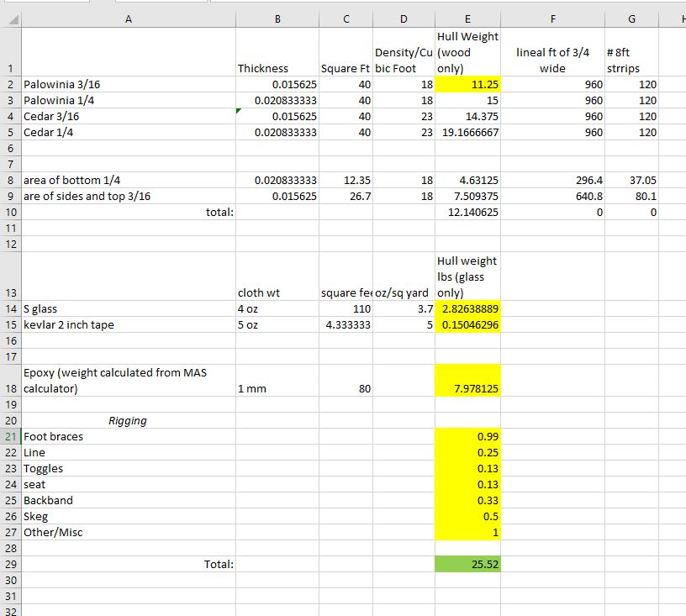This screenshot has height=616, width=686.
Task: Select Foot braces weight 0.99
Action: click(x=467, y=436)
